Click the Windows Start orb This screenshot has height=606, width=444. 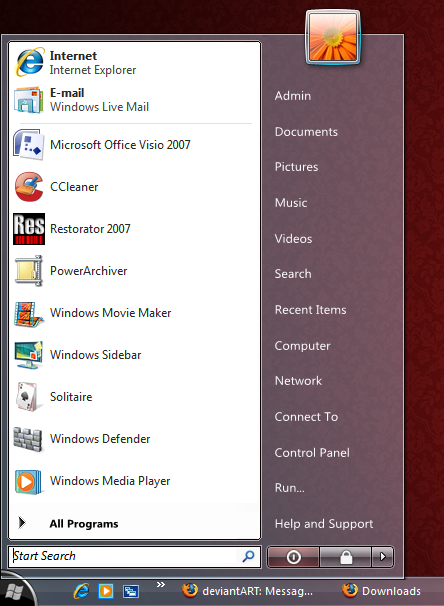pos(15,592)
